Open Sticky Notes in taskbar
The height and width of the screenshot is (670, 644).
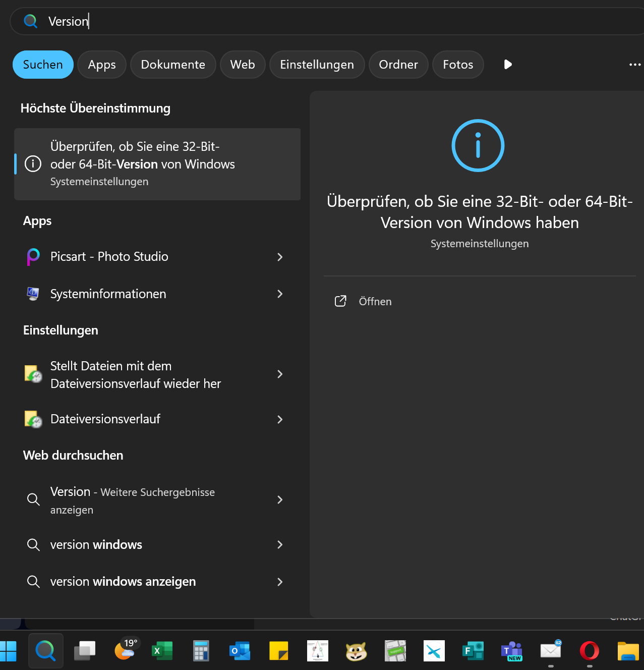point(278,651)
